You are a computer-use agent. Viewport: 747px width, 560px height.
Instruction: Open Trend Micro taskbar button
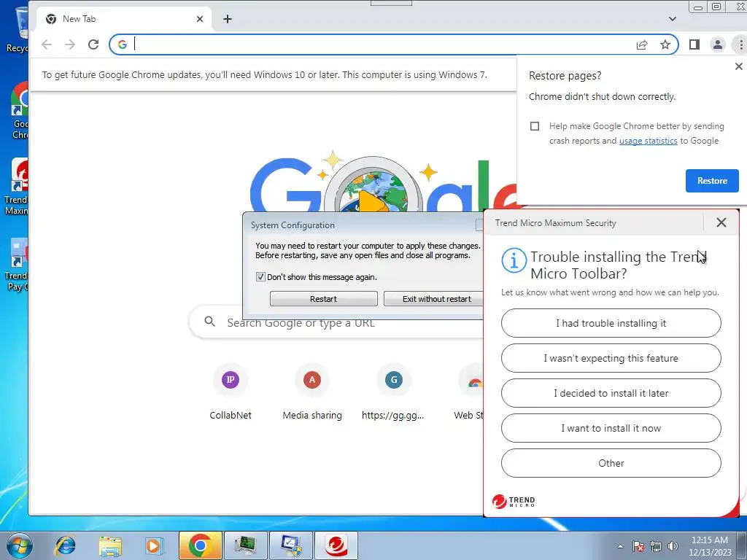336,545
